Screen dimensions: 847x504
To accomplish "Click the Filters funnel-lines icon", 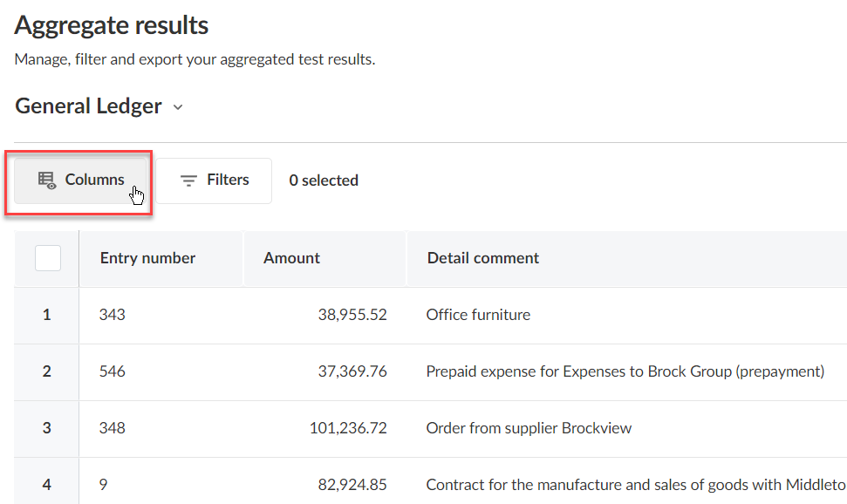I will point(188,180).
